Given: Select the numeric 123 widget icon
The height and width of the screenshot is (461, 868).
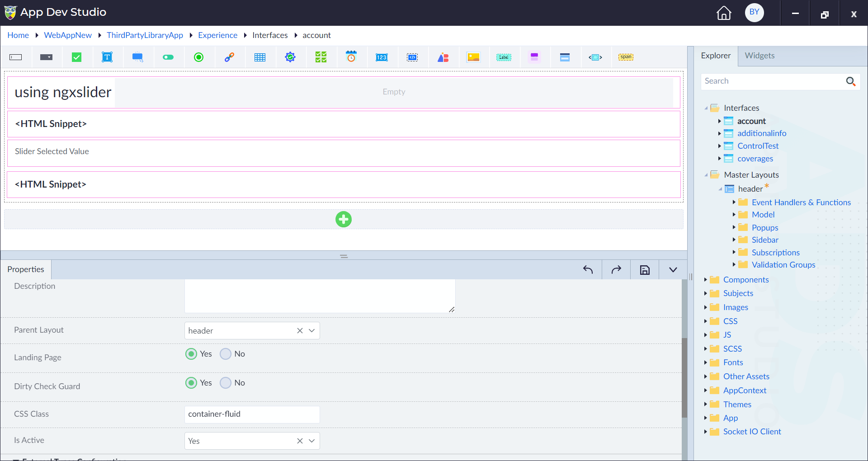Looking at the screenshot, I should [382, 57].
